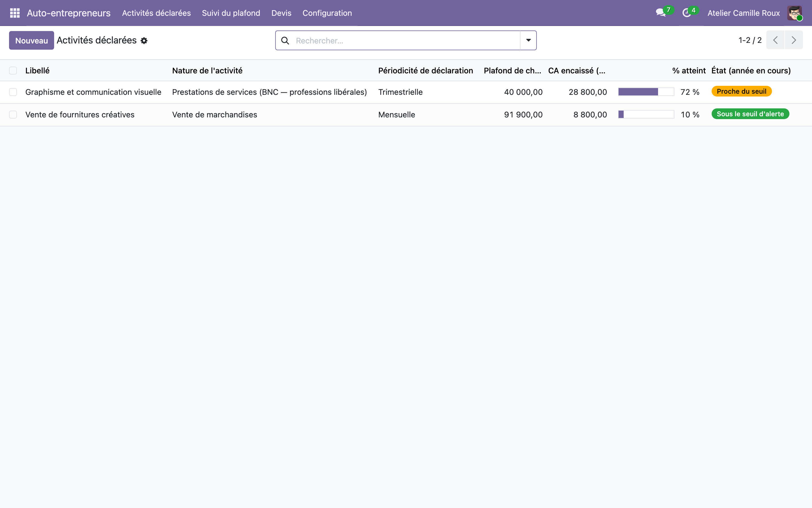Viewport: 812px width, 508px height.
Task: Click the green Sous le seuil d'alerte badge
Action: 750,114
